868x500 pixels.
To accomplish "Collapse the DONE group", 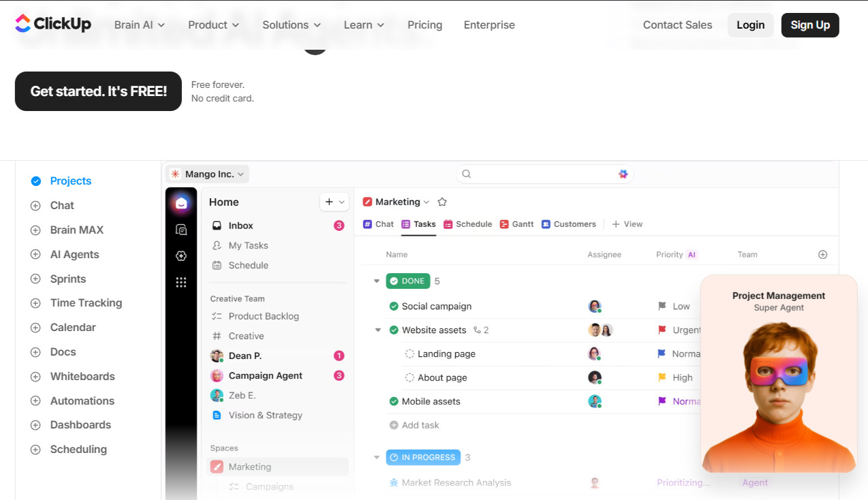I will click(x=377, y=281).
